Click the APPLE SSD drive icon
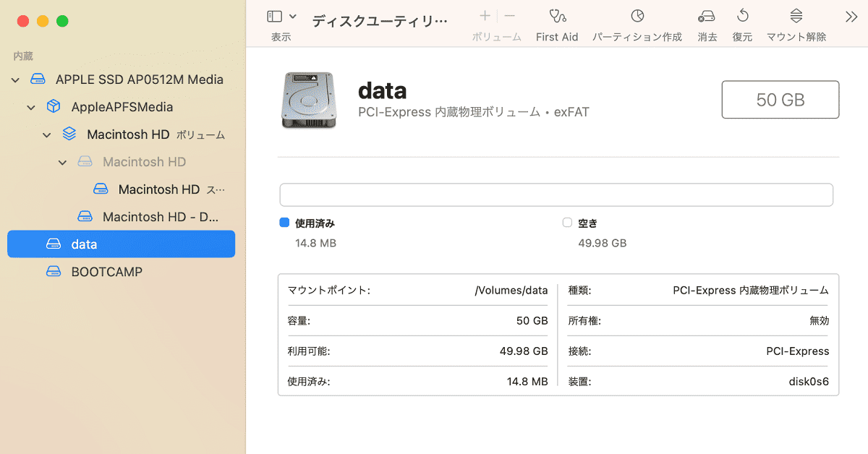This screenshot has height=454, width=868. coord(38,80)
